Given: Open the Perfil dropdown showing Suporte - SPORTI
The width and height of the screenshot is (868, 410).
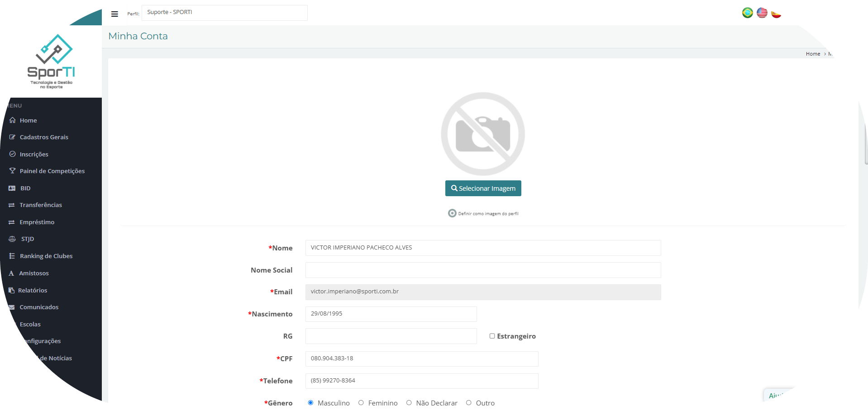Looking at the screenshot, I should point(224,13).
